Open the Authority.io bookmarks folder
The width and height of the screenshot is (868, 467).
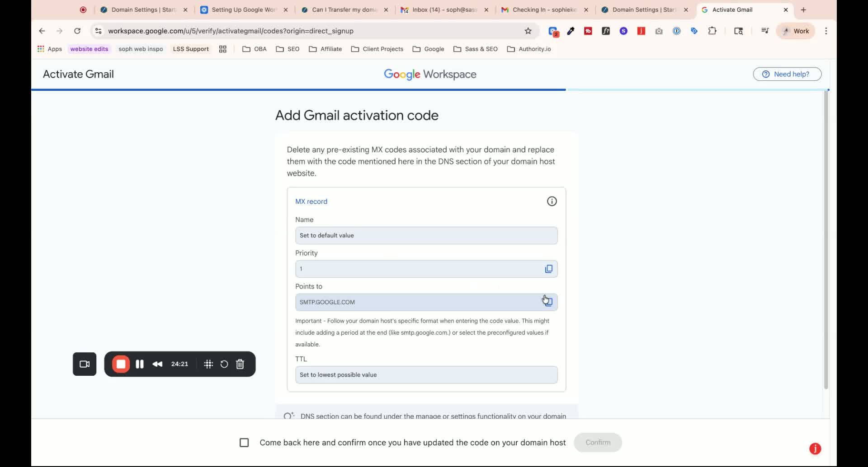click(529, 49)
